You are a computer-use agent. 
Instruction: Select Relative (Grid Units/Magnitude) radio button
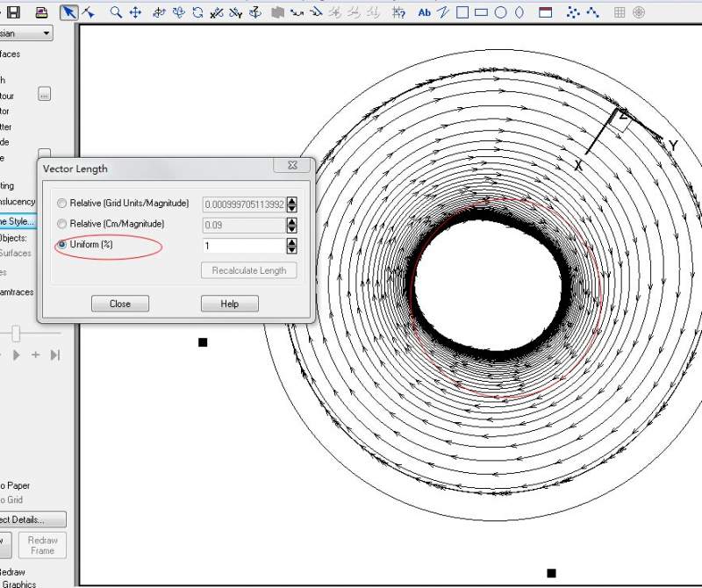point(61,204)
